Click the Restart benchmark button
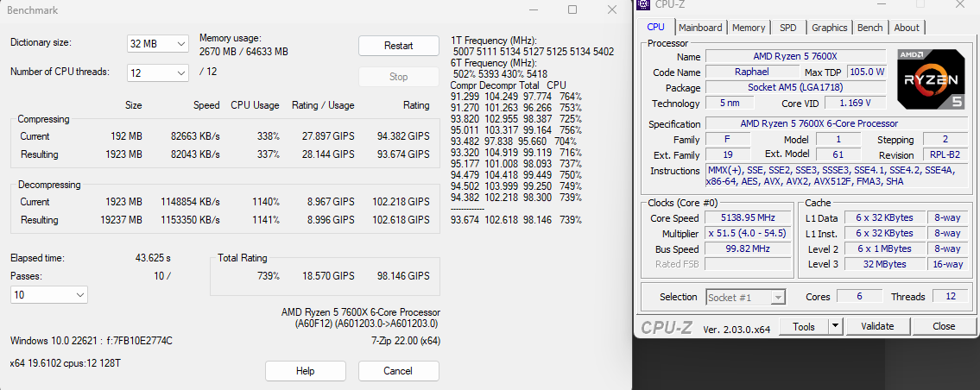This screenshot has width=980, height=390. pos(398,46)
